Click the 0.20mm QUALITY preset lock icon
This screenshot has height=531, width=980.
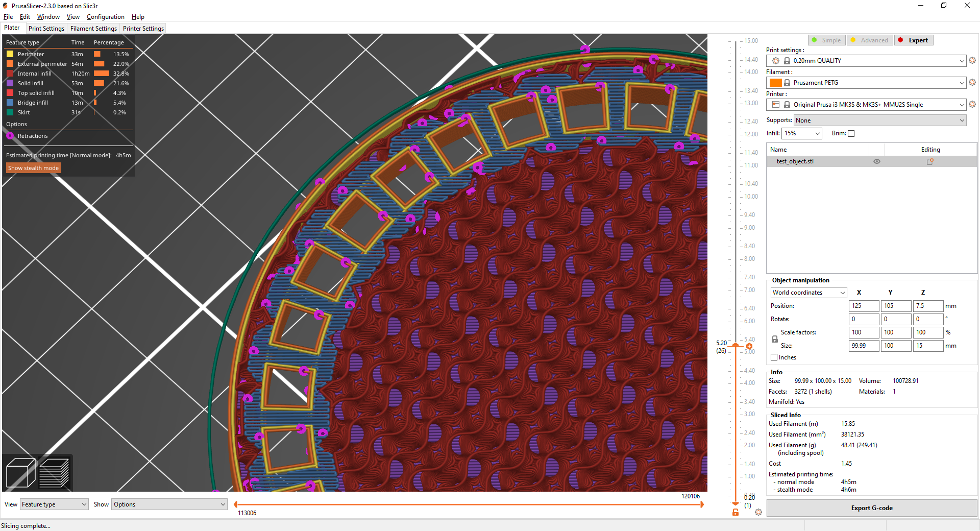pyautogui.click(x=787, y=61)
